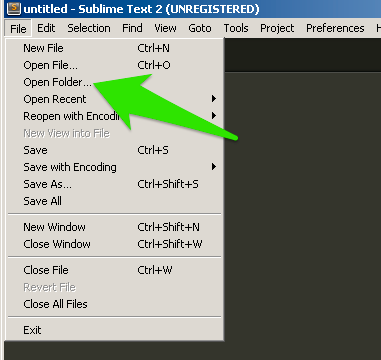Open the Goto menu
The width and height of the screenshot is (381, 360).
click(200, 28)
